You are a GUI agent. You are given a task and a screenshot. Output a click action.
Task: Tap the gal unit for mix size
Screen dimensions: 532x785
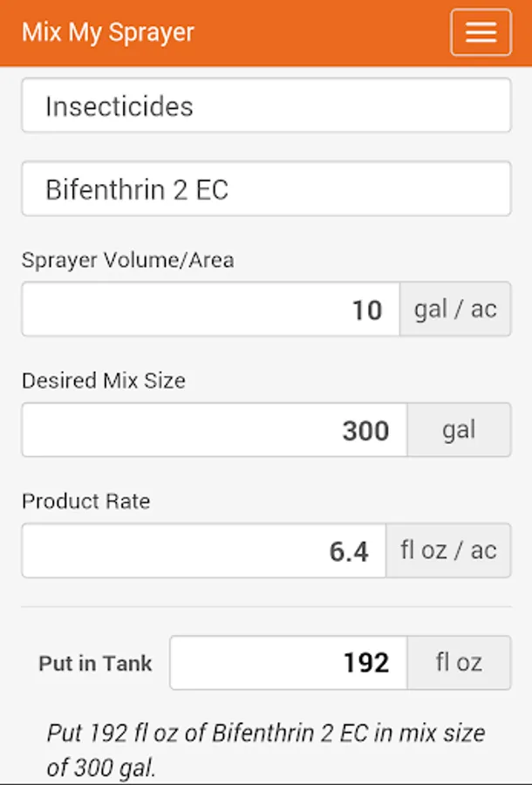click(459, 430)
